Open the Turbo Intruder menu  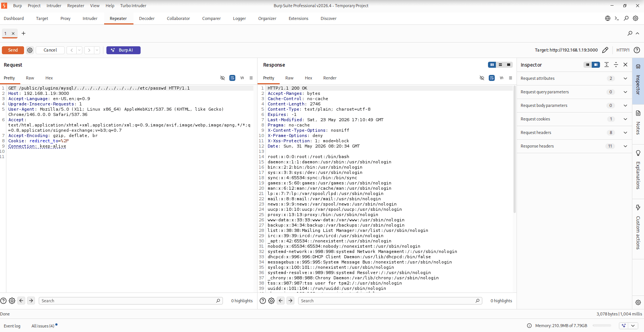point(133,6)
